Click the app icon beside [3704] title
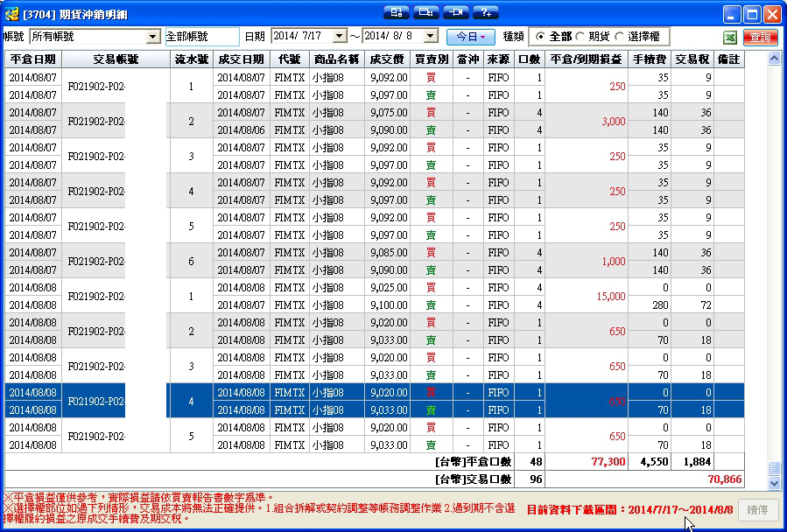 click(11, 15)
